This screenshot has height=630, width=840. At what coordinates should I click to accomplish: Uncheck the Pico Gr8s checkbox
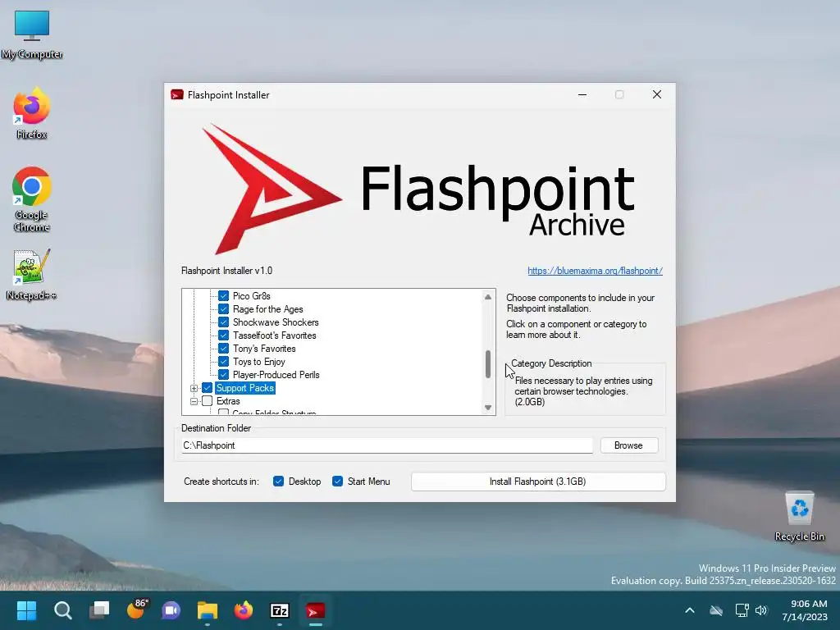point(223,295)
